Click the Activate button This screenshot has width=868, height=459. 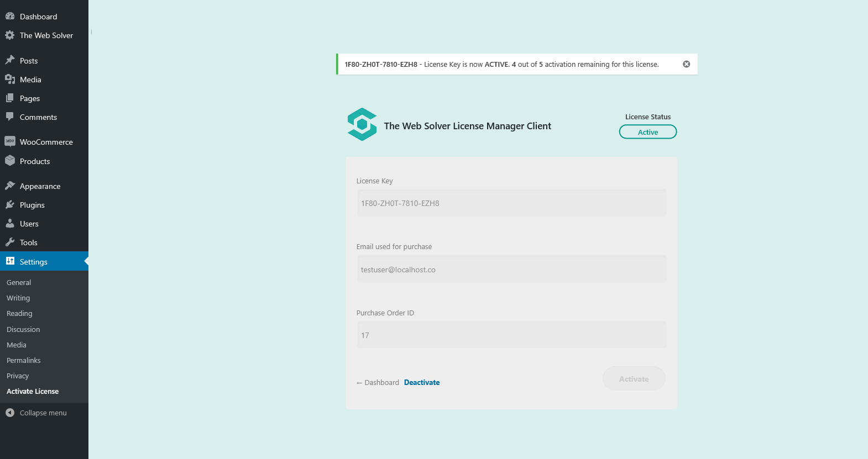(x=634, y=379)
